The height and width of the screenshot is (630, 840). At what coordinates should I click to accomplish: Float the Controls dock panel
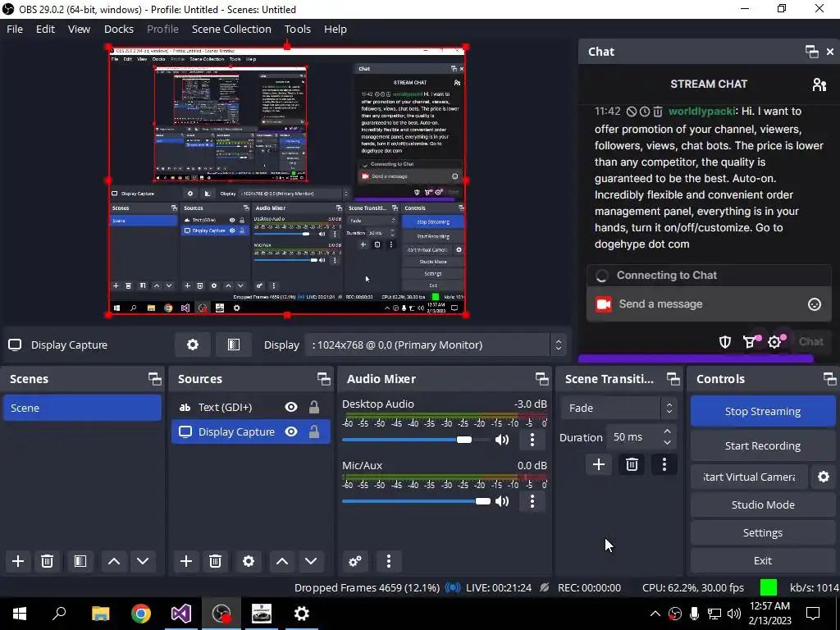tap(830, 379)
